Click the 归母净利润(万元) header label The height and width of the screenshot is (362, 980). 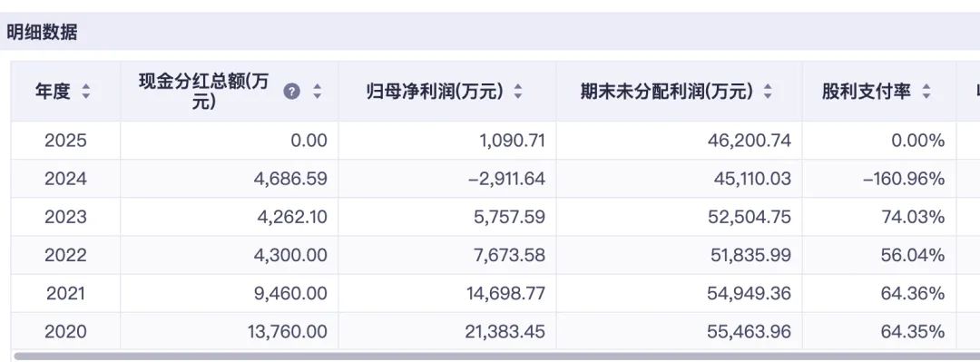pos(435,92)
